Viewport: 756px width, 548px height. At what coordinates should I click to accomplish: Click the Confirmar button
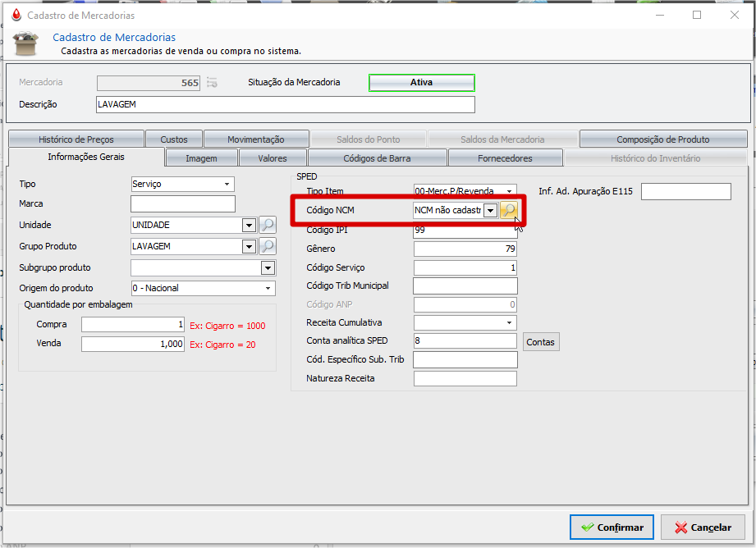[x=612, y=527]
